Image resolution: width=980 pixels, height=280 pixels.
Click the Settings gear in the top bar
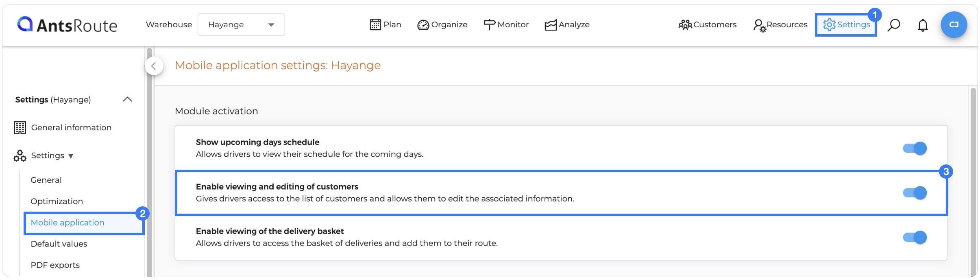[846, 25]
